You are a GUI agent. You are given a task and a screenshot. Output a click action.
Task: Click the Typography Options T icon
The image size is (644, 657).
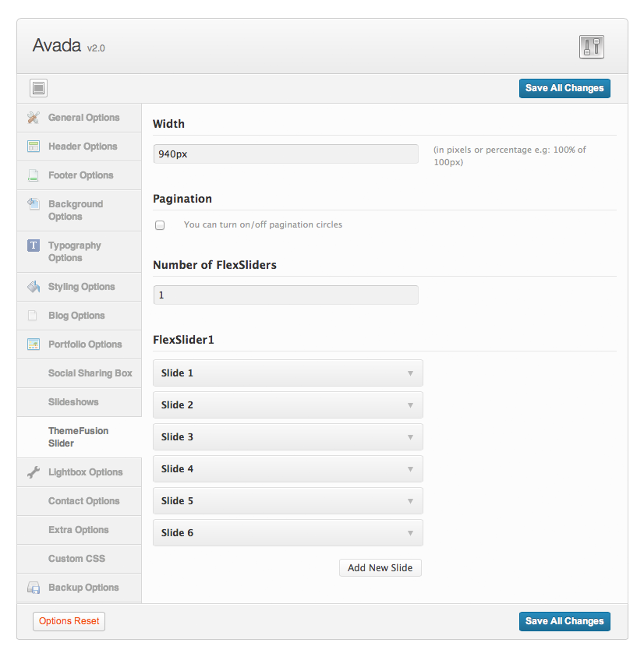click(x=34, y=245)
